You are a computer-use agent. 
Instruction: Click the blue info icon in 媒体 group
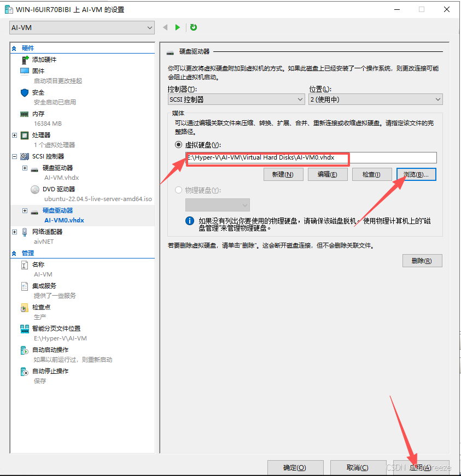click(x=190, y=221)
